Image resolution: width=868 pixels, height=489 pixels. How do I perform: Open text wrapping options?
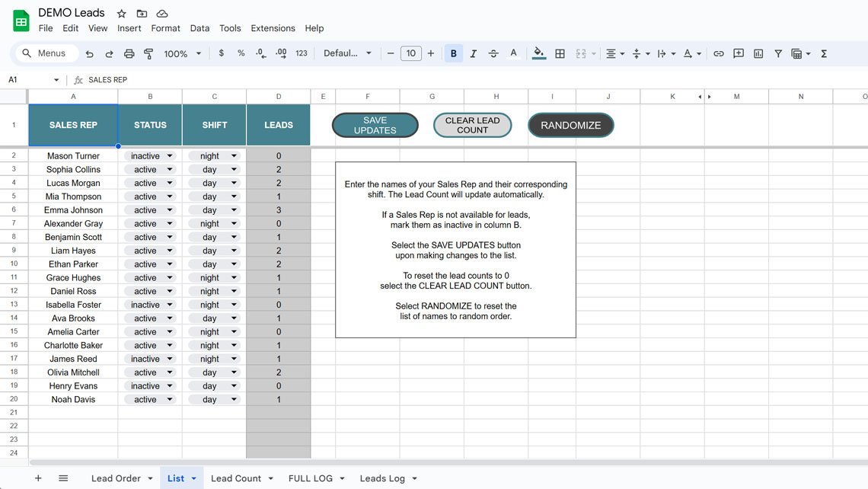click(x=666, y=54)
